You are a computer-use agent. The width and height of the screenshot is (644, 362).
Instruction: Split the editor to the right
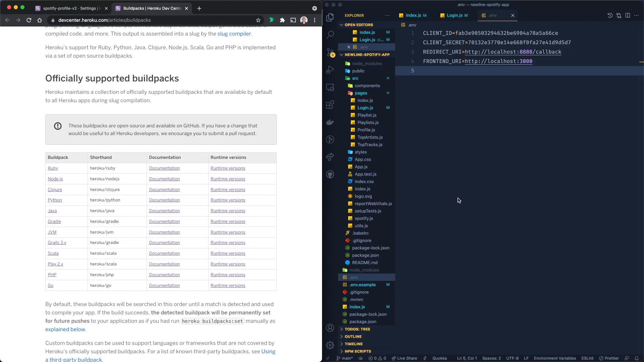[628, 15]
